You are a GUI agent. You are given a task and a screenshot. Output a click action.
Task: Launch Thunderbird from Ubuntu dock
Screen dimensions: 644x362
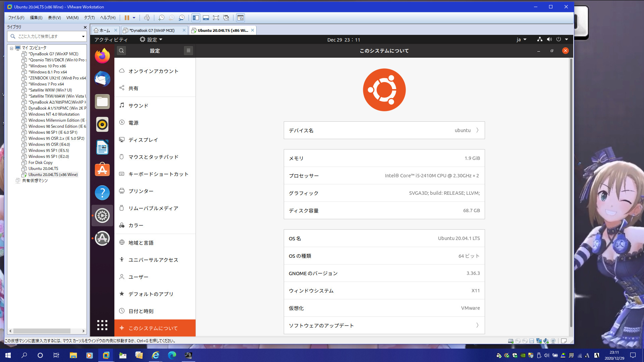point(102,79)
